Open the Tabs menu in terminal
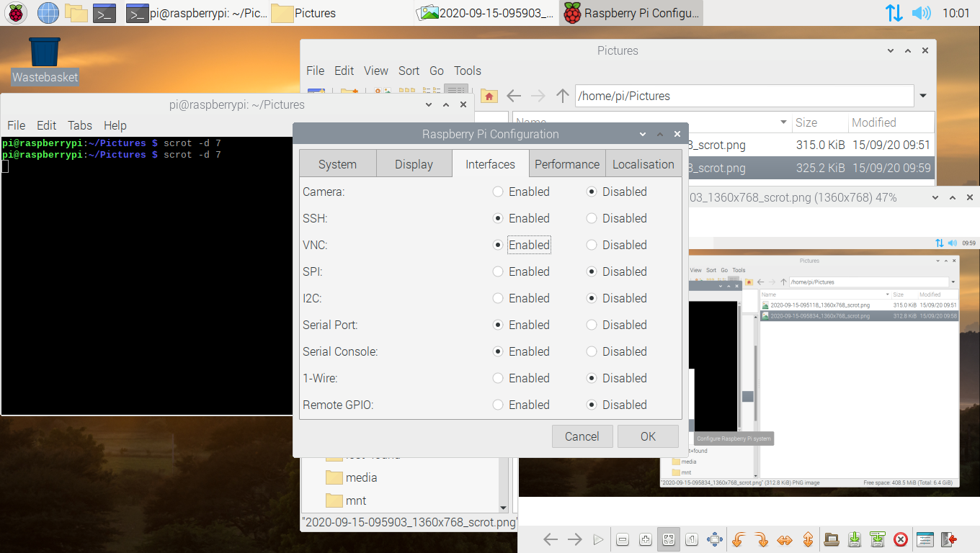Screen dimensions: 980x553 pyautogui.click(x=80, y=125)
